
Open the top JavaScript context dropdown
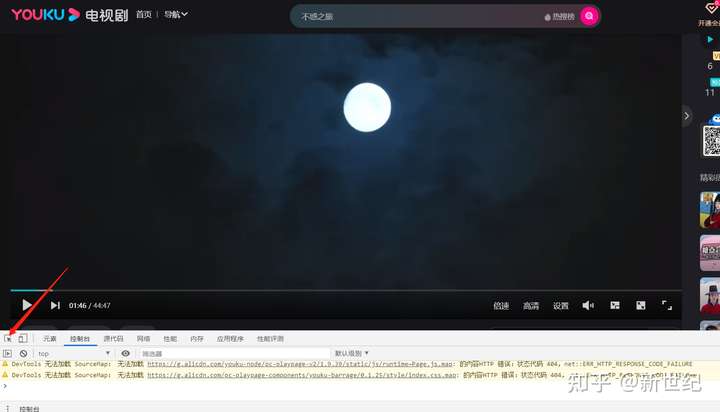[x=73, y=353]
